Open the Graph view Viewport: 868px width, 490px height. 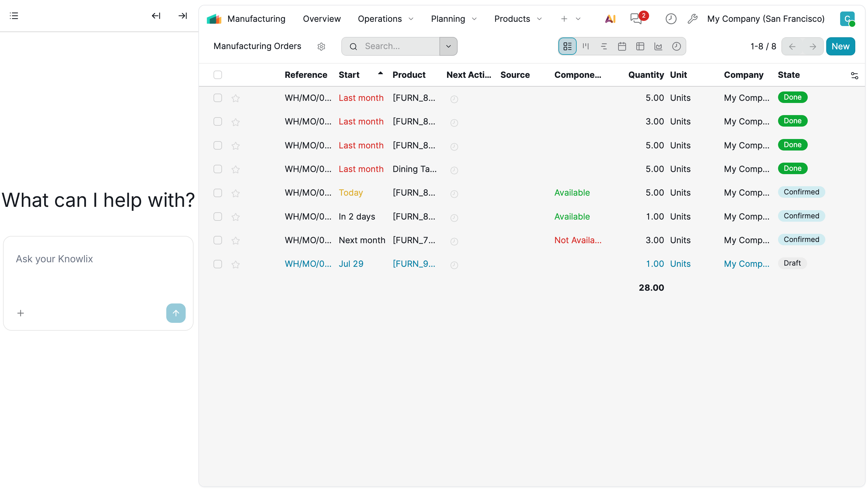(x=658, y=46)
